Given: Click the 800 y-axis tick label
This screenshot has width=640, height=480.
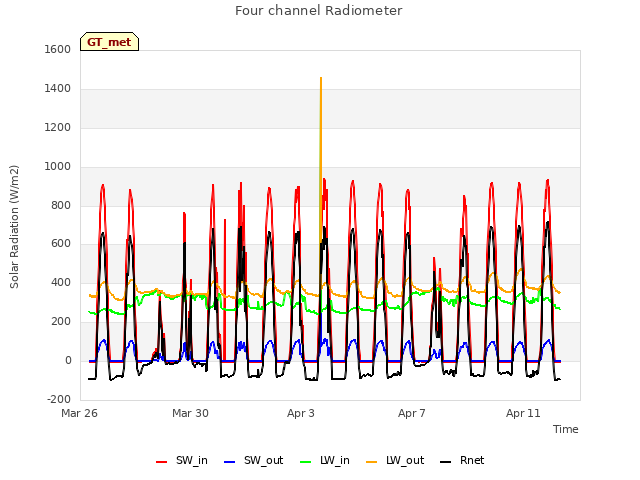Looking at the screenshot, I should click(x=61, y=205).
